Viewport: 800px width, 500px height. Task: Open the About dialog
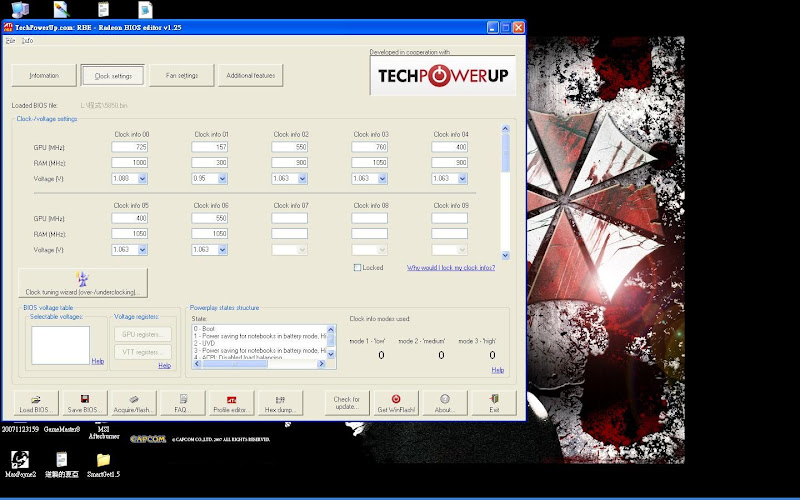tap(445, 403)
